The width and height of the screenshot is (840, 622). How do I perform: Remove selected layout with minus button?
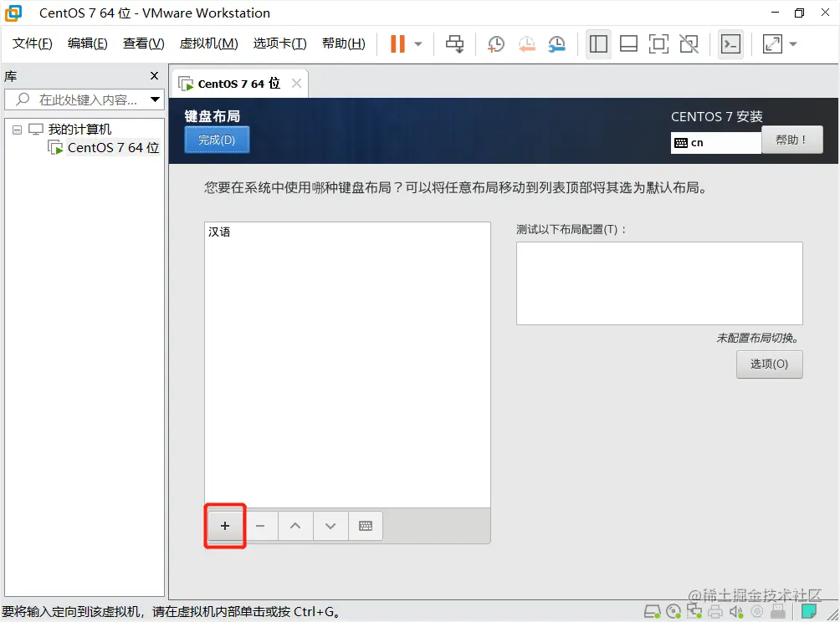tap(260, 526)
